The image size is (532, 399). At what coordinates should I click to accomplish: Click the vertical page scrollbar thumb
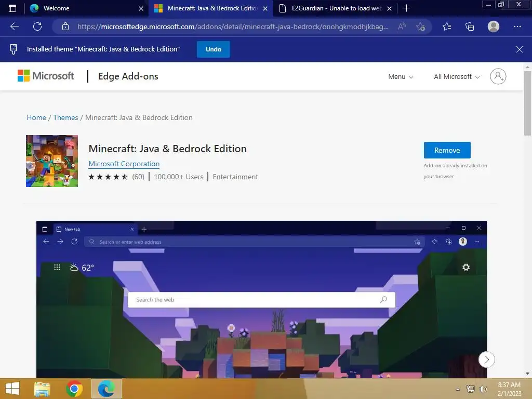pos(527,103)
